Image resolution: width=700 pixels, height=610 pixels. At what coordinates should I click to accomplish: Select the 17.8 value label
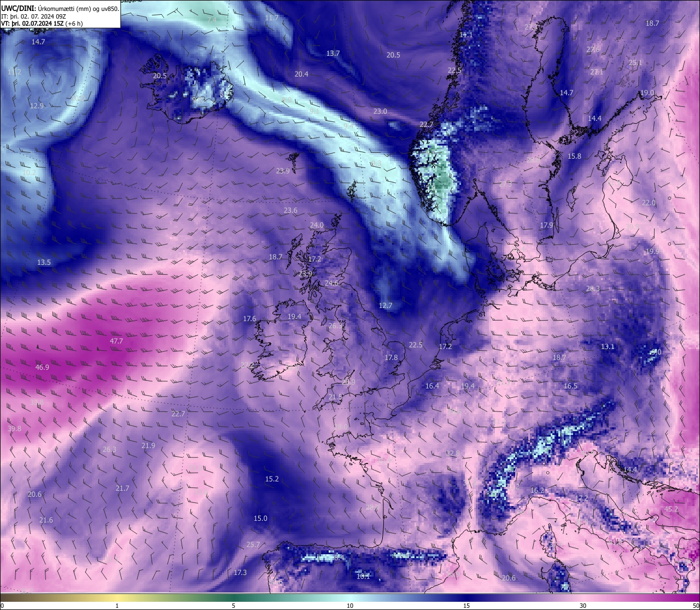point(391,357)
